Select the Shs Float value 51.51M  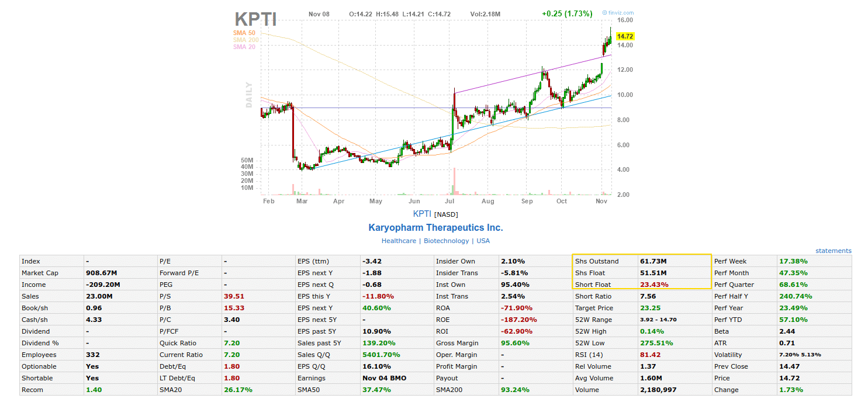(653, 273)
